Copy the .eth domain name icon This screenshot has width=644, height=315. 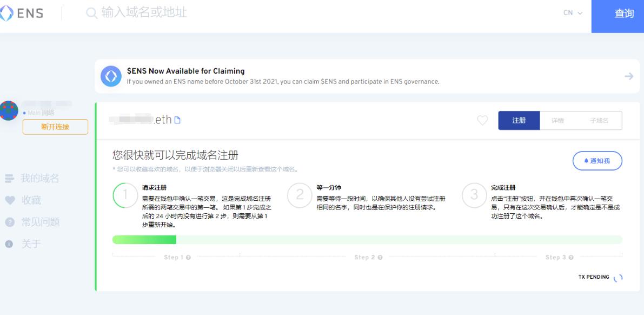[177, 121]
